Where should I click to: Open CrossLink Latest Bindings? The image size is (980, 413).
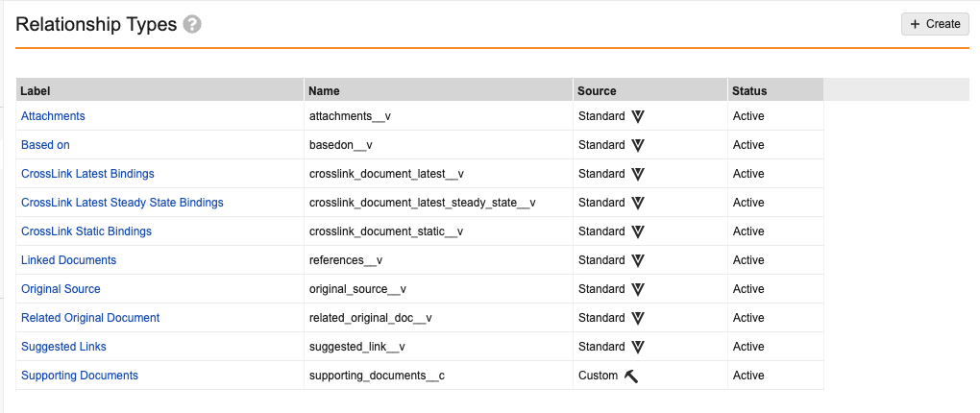(x=87, y=174)
